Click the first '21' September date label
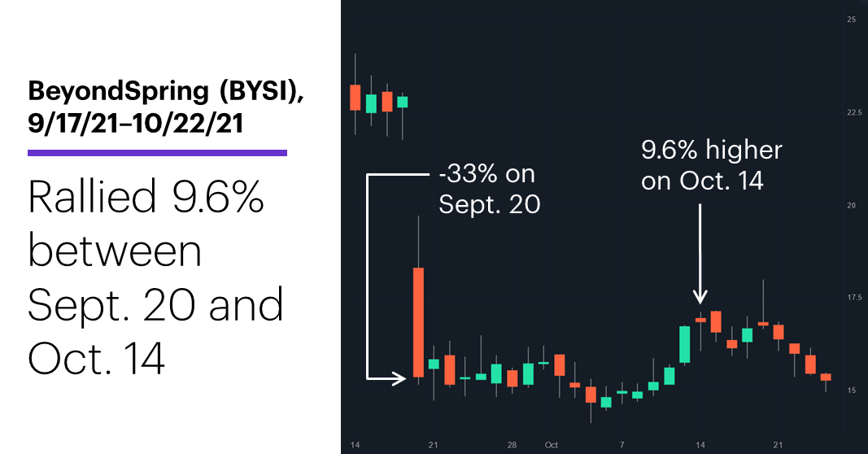The width and height of the screenshot is (868, 454). pos(433,445)
